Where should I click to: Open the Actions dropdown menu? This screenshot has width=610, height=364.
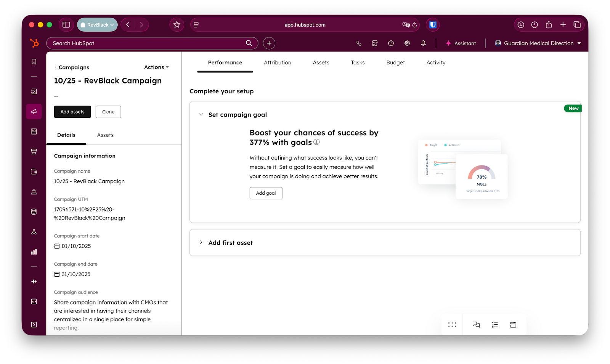pyautogui.click(x=156, y=67)
